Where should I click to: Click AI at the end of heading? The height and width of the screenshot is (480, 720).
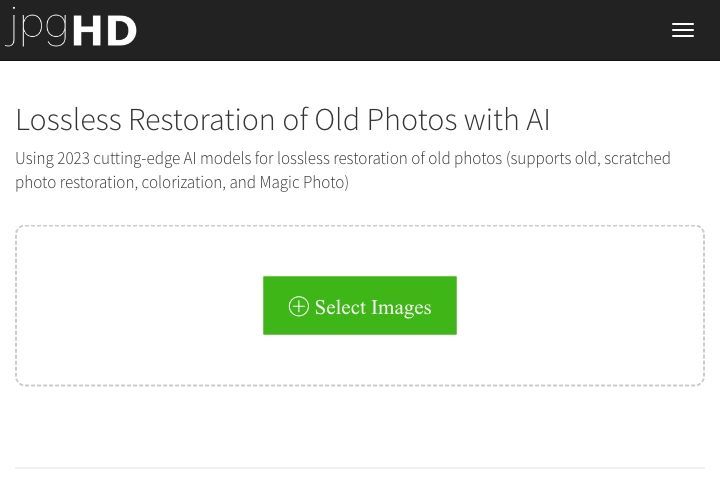point(538,120)
